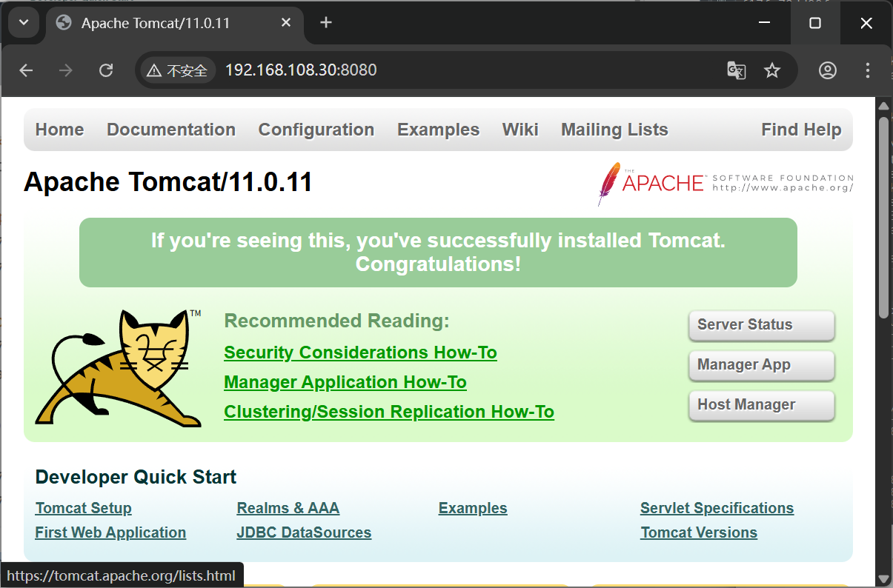Click the page scrollbar down arrow
The height and width of the screenshot is (588, 893).
pos(883,578)
